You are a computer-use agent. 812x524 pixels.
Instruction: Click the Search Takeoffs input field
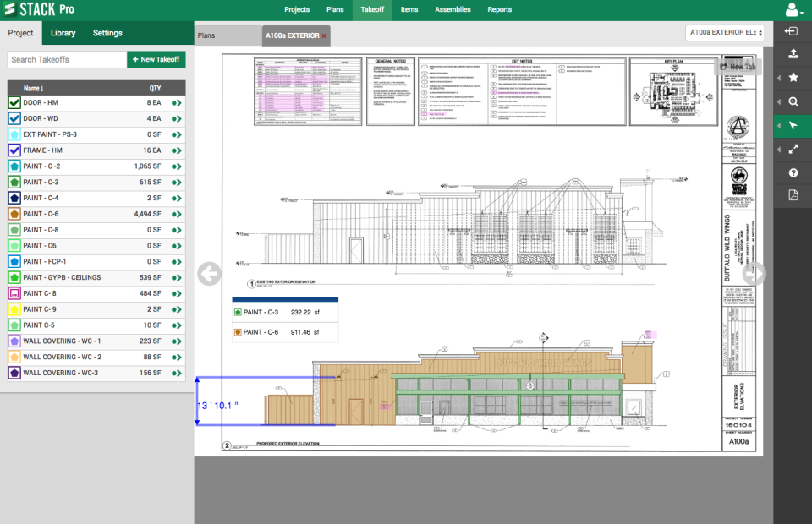(67, 59)
